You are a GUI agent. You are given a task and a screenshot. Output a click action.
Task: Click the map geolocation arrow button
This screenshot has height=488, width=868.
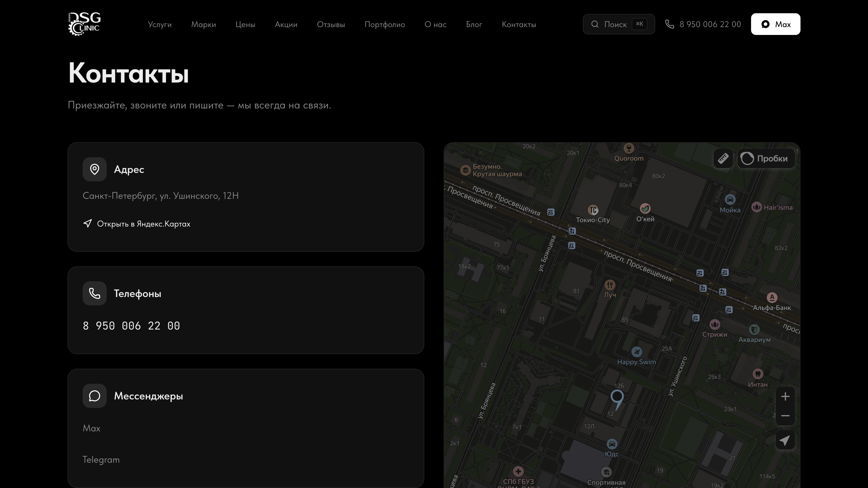tap(785, 440)
